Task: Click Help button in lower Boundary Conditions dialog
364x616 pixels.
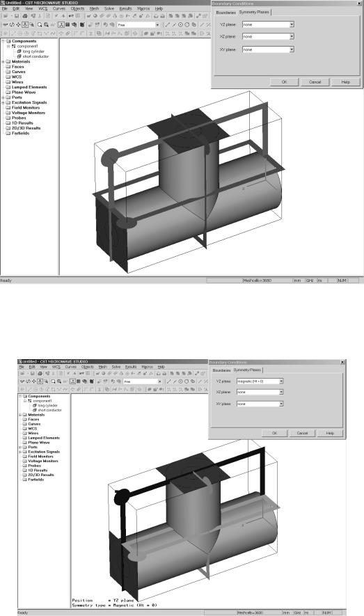Action: tap(330, 433)
